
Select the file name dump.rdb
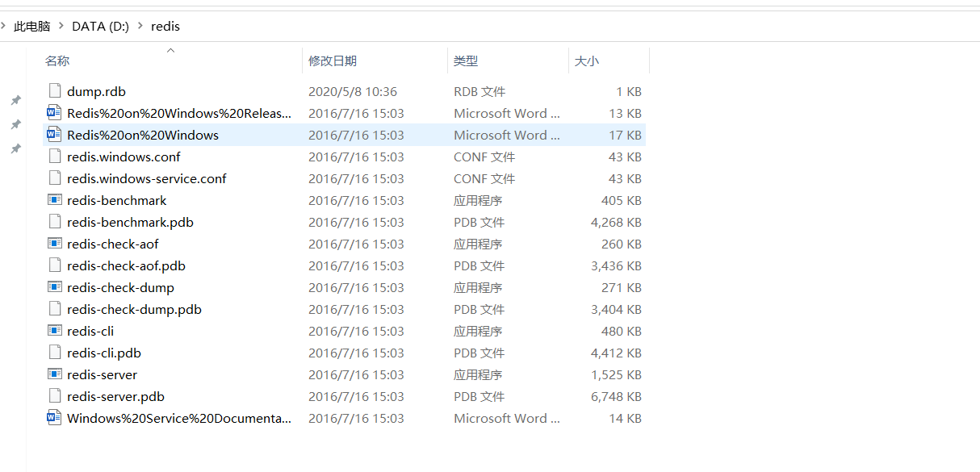click(96, 91)
